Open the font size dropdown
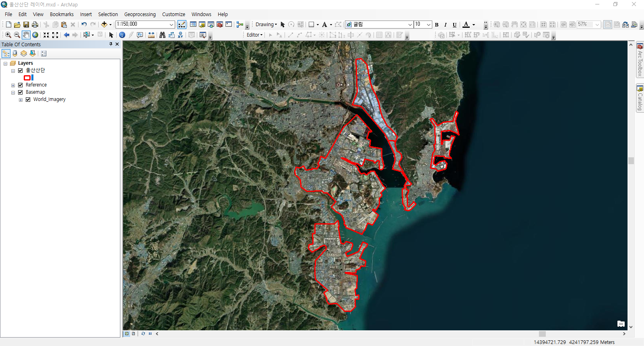The image size is (644, 346). (x=429, y=25)
